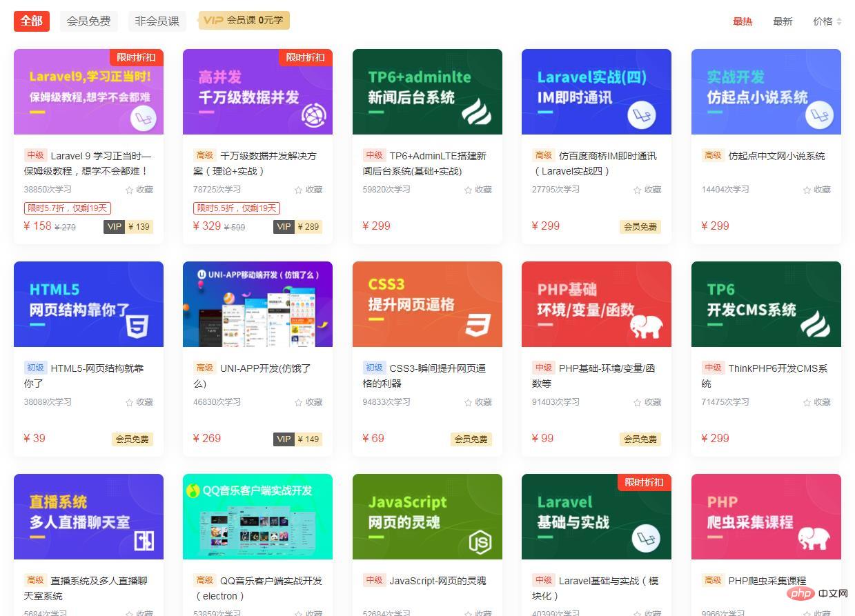Click 限时5.5折，仅剩19天 discount tag
The image size is (855, 616).
(237, 208)
